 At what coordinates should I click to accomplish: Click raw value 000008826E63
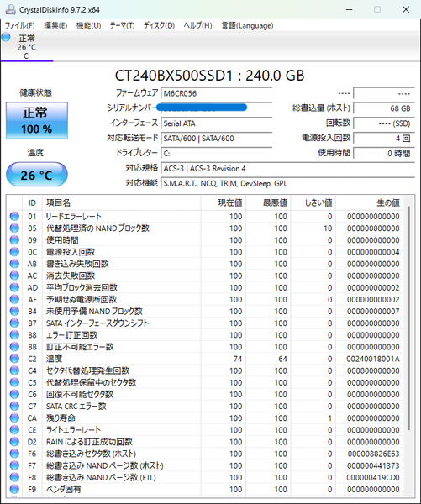(373, 454)
